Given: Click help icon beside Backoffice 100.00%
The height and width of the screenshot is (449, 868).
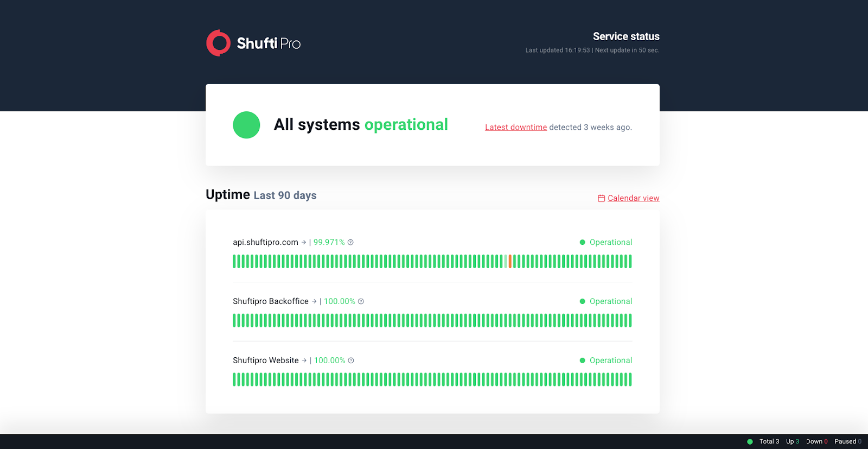Looking at the screenshot, I should (x=361, y=301).
